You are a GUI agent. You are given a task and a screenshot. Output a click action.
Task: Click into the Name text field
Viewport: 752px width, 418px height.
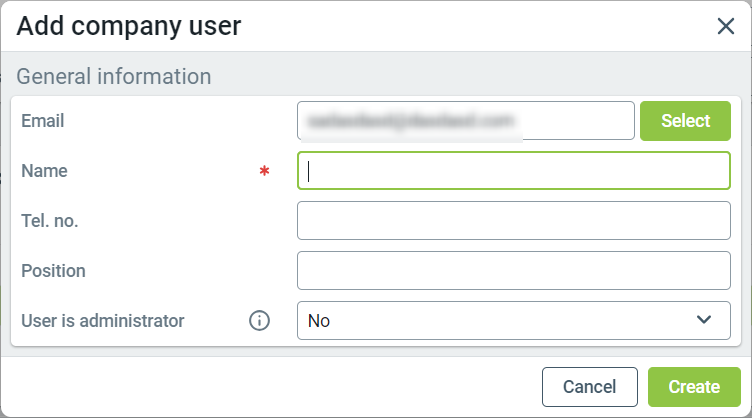[514, 171]
